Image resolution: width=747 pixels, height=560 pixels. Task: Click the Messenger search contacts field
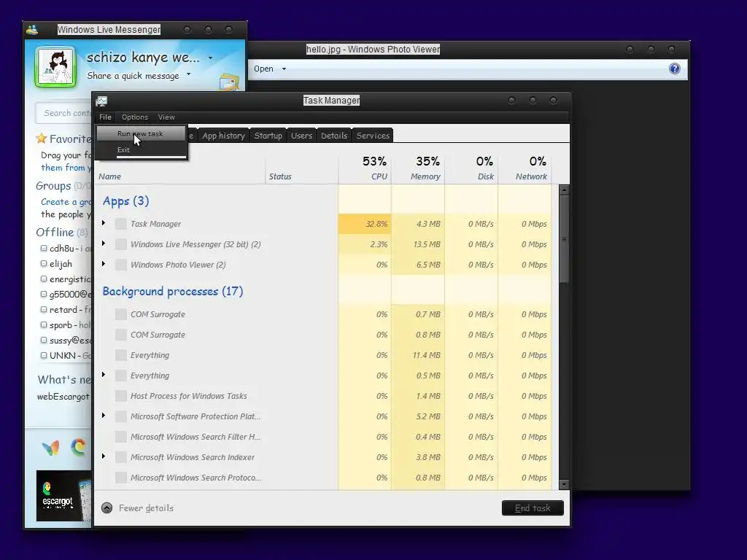tap(64, 113)
